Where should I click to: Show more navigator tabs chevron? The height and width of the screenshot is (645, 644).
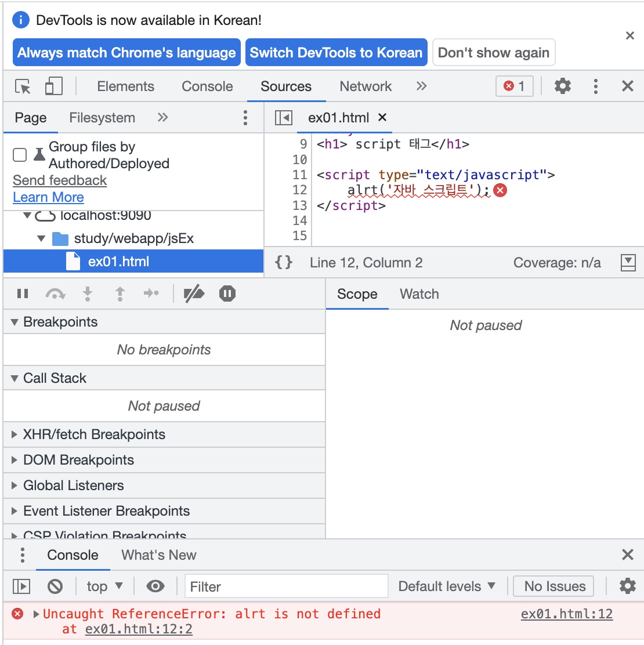pos(163,118)
